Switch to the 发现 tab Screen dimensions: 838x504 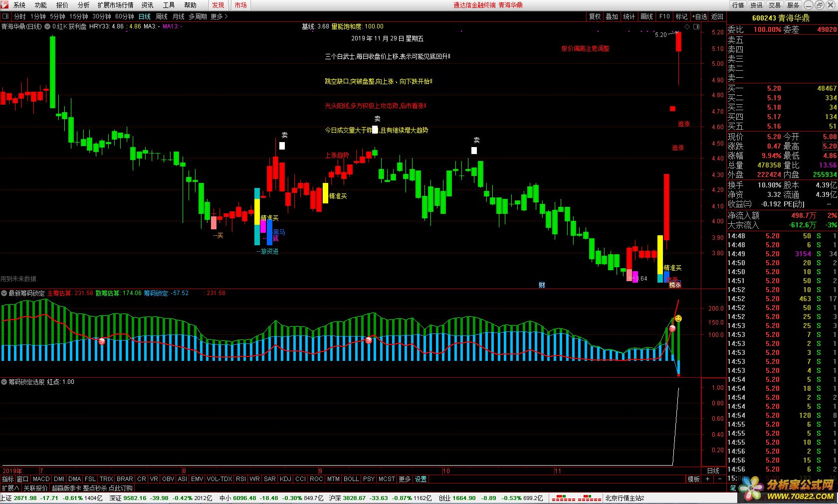[218, 5]
